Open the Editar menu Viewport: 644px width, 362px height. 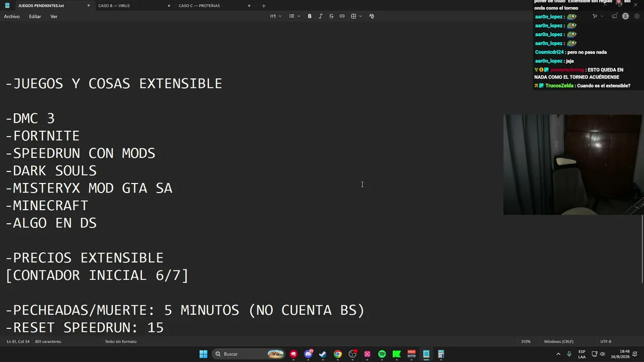(35, 17)
